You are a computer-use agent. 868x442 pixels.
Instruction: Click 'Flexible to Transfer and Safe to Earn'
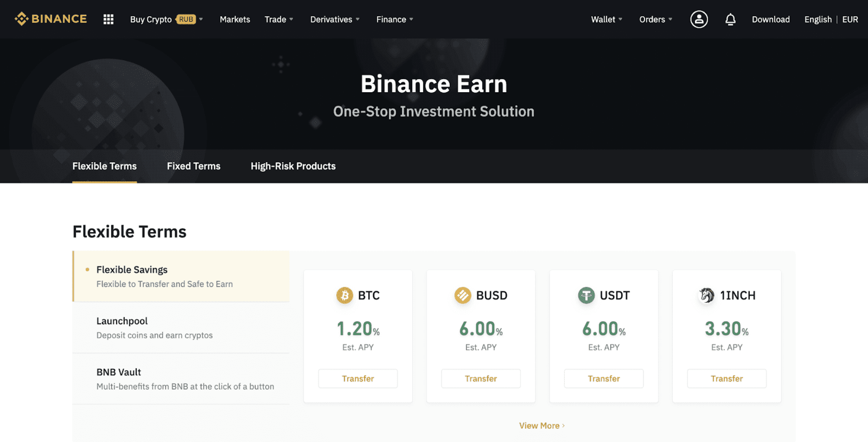(165, 284)
